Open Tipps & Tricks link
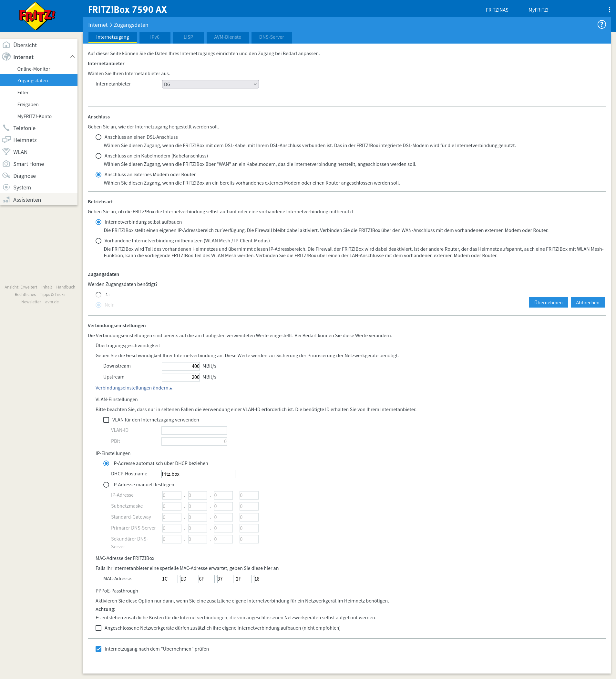This screenshot has height=679, width=616. (x=53, y=294)
